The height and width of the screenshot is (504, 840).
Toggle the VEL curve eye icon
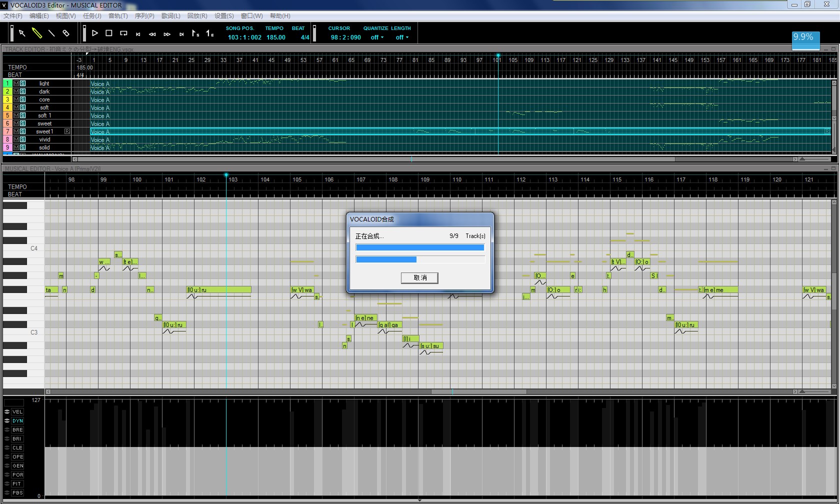click(7, 412)
